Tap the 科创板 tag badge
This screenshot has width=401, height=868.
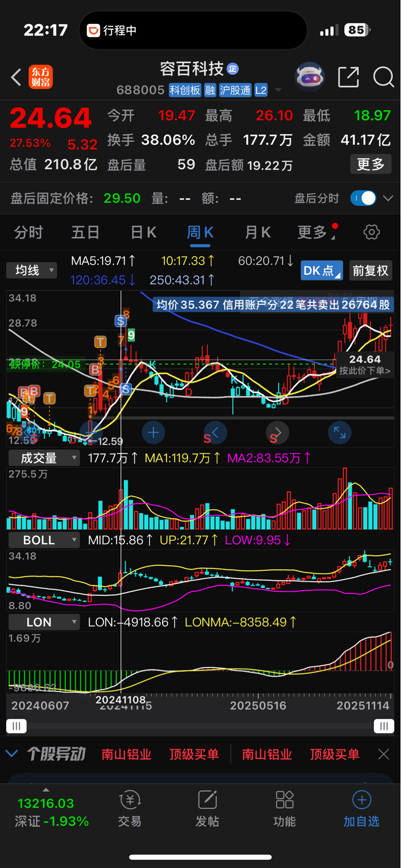[x=185, y=90]
